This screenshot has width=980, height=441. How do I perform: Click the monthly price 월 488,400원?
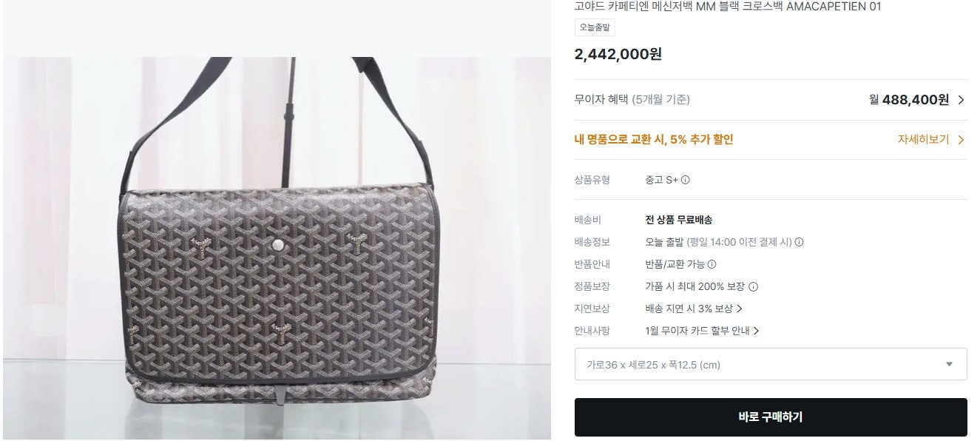909,100
